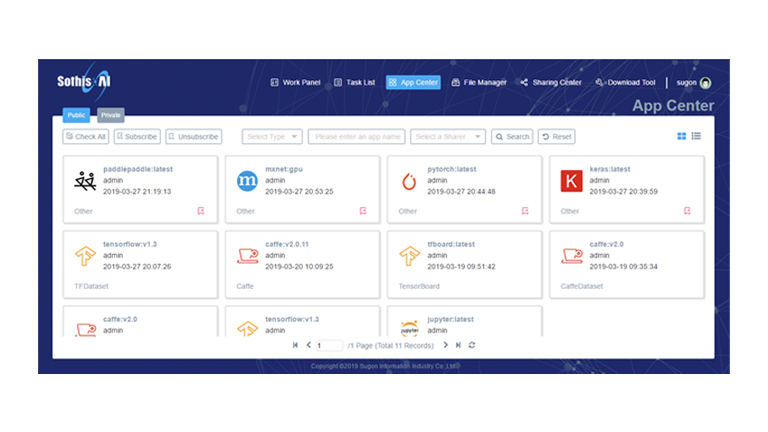This screenshot has height=432, width=768.
Task: Go to next page arrow in pagination
Action: 446,345
